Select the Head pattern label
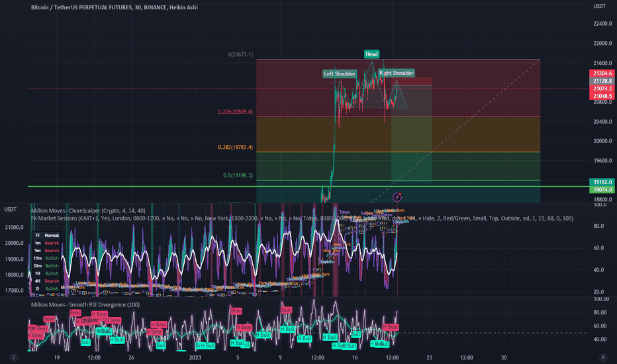Image resolution: width=617 pixels, height=364 pixels. click(371, 54)
